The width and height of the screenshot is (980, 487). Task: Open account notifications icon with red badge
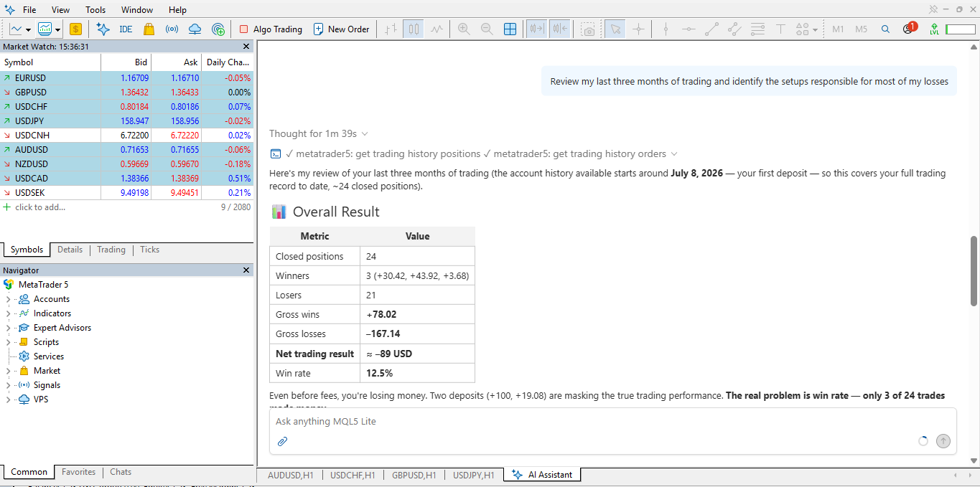click(x=909, y=29)
